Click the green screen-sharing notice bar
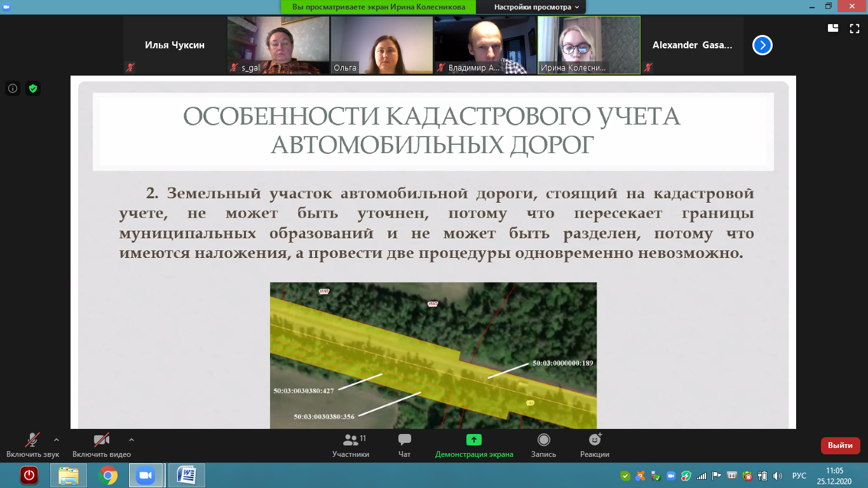The height and width of the screenshot is (488, 868). pos(379,7)
